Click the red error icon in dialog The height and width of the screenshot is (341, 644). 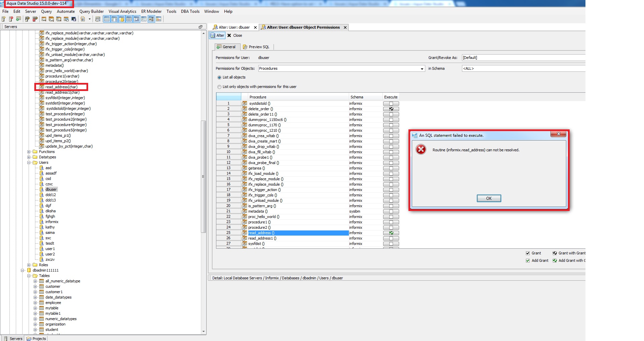point(421,149)
